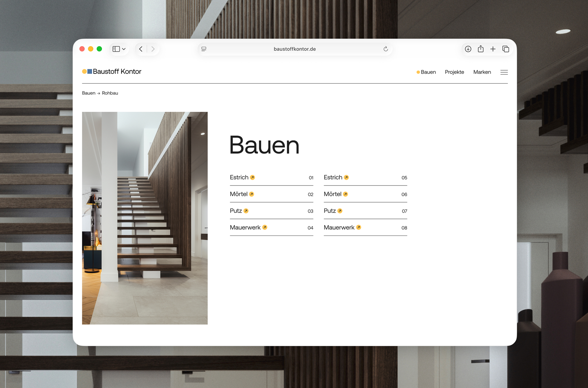Reload the page with the refresh icon
The image size is (588, 388).
(x=385, y=49)
